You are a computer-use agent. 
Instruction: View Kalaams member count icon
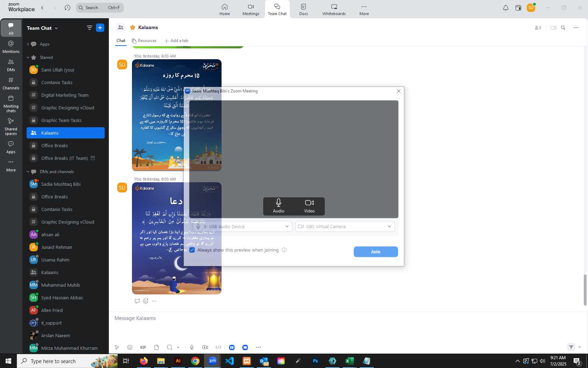[538, 28]
